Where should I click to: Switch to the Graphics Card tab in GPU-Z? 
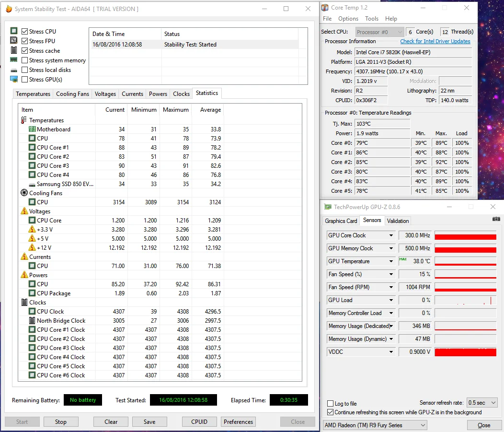pos(341,221)
